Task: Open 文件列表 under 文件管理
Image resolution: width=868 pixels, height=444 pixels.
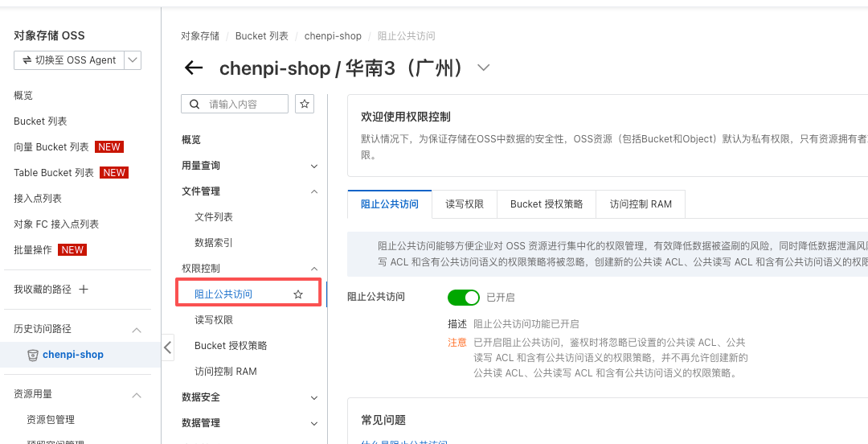Action: pyautogui.click(x=214, y=216)
